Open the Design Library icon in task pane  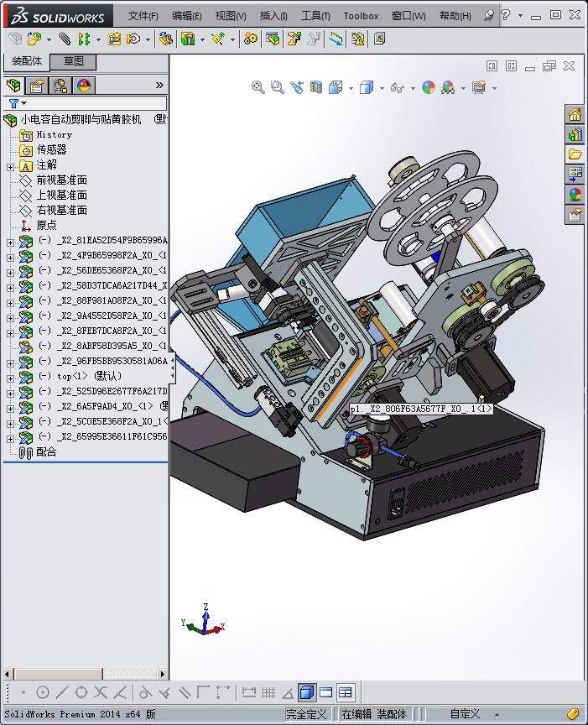click(x=575, y=134)
